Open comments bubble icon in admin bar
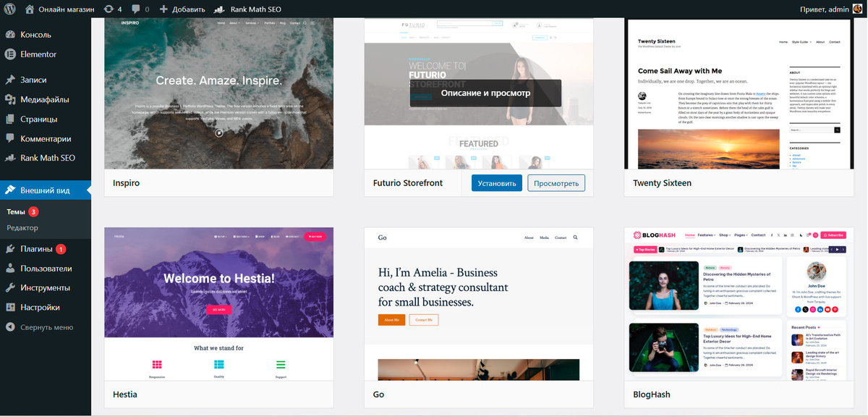Image resolution: width=868 pixels, height=417 pixels. pos(136,10)
